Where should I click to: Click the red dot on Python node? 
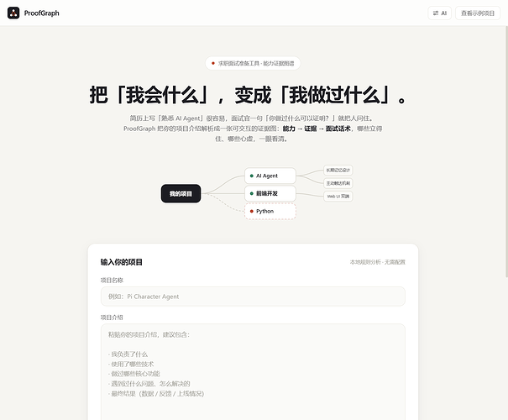[x=251, y=212]
